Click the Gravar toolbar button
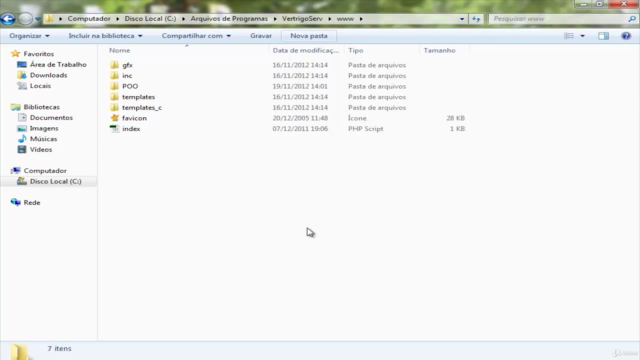Viewport: 640px width, 360px height. tap(261, 36)
